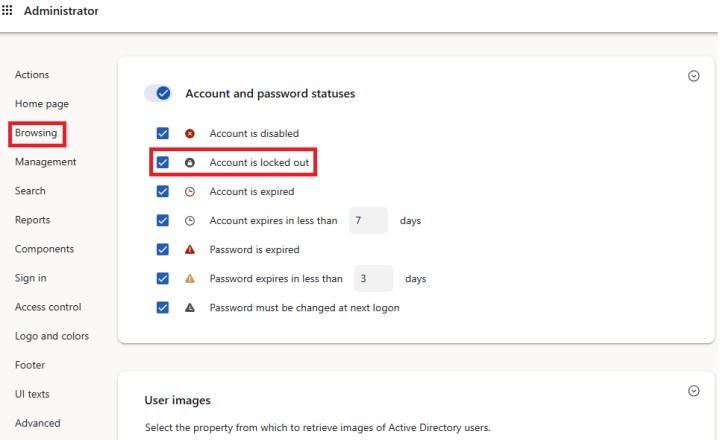720x440 pixels.
Task: Click the User images heading
Action: point(177,400)
